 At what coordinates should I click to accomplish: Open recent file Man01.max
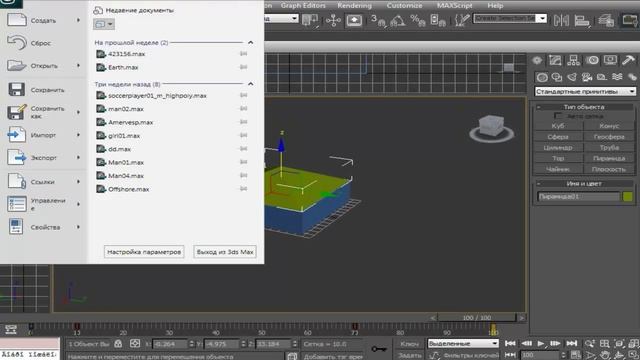tap(126, 162)
